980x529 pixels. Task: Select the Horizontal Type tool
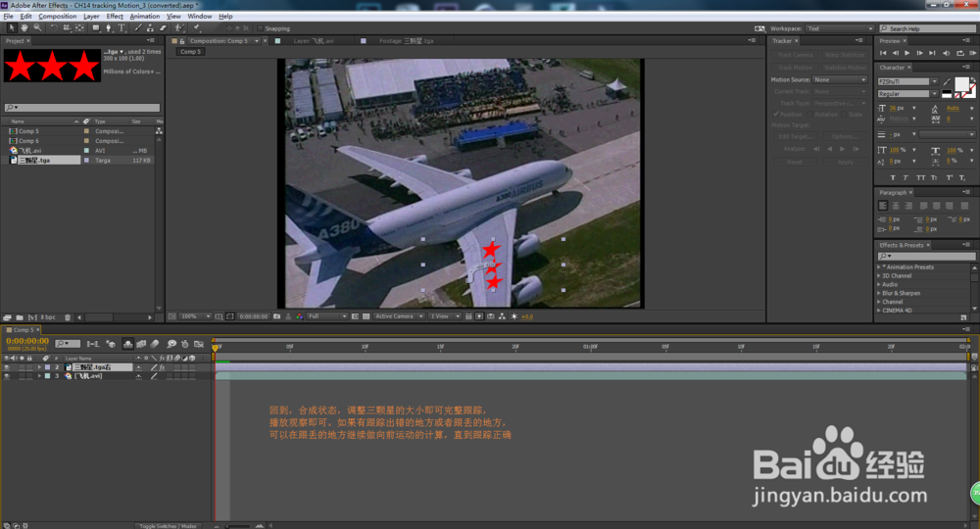coord(122,28)
